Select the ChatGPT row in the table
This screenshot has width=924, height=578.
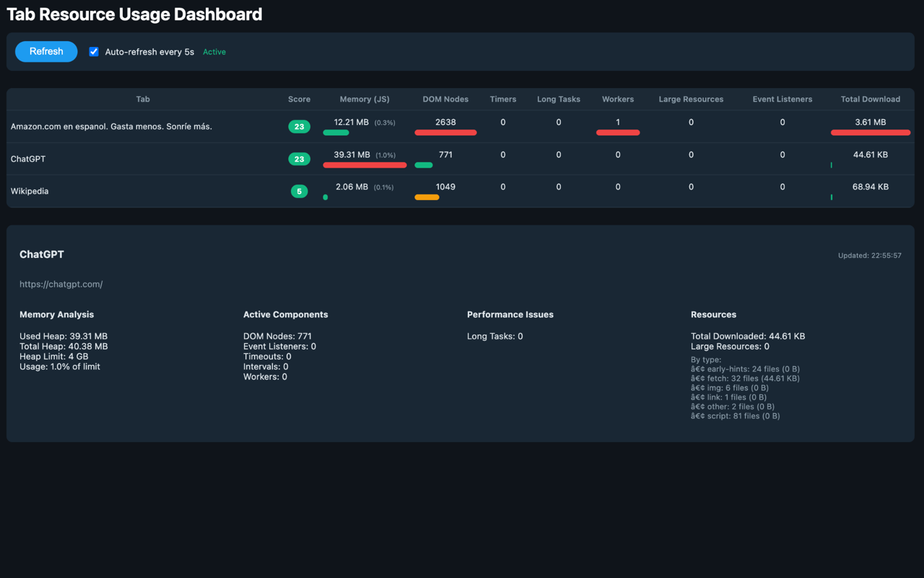click(x=461, y=159)
